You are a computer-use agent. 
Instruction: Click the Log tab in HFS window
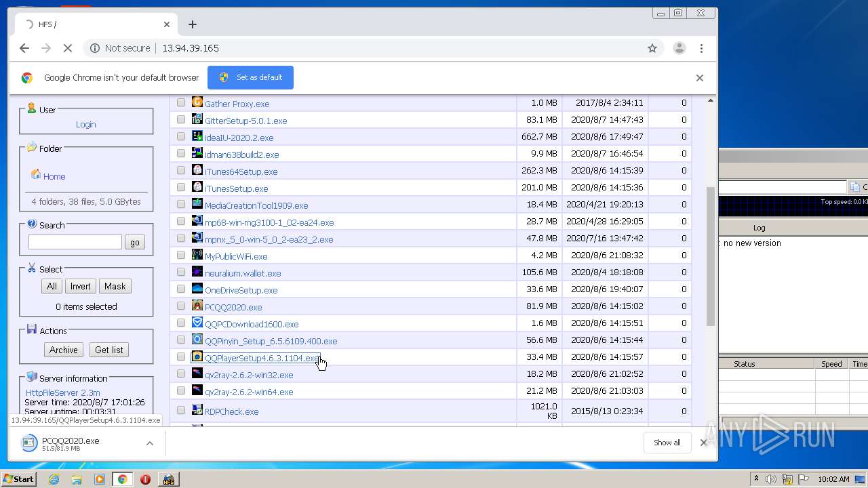(759, 228)
